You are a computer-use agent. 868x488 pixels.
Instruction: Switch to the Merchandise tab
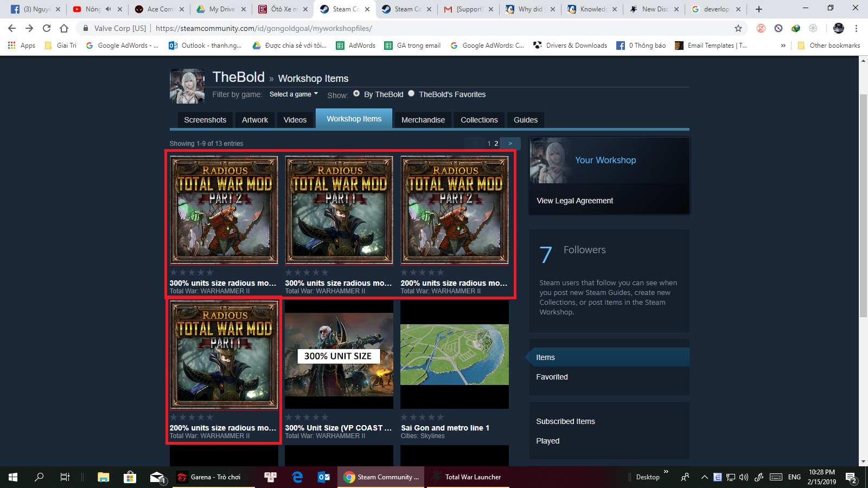[423, 120]
